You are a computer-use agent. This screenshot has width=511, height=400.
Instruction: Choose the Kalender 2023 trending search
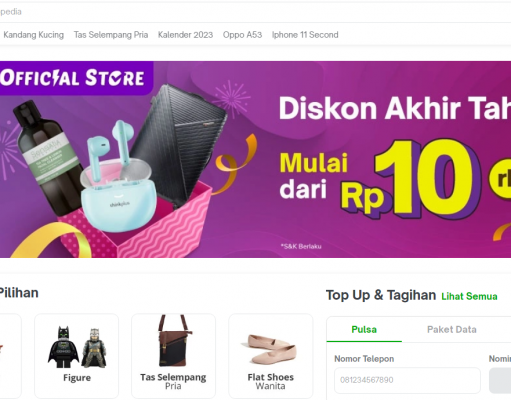185,35
